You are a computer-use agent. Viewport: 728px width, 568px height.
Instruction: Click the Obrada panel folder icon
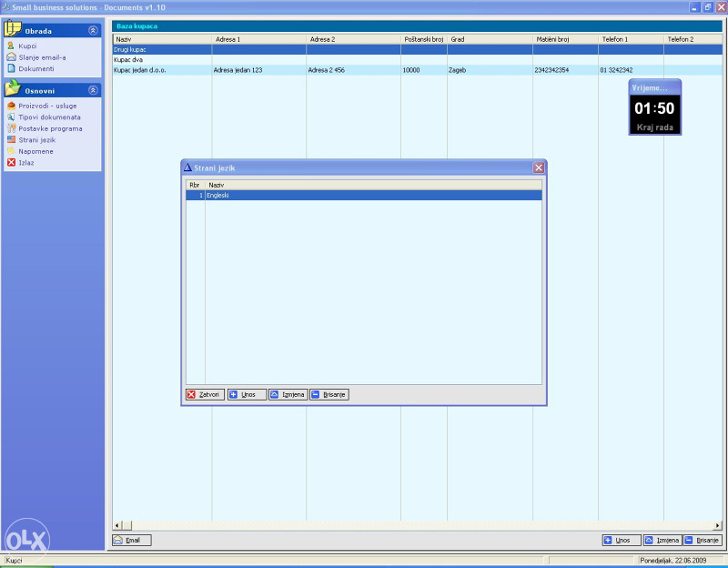click(13, 28)
